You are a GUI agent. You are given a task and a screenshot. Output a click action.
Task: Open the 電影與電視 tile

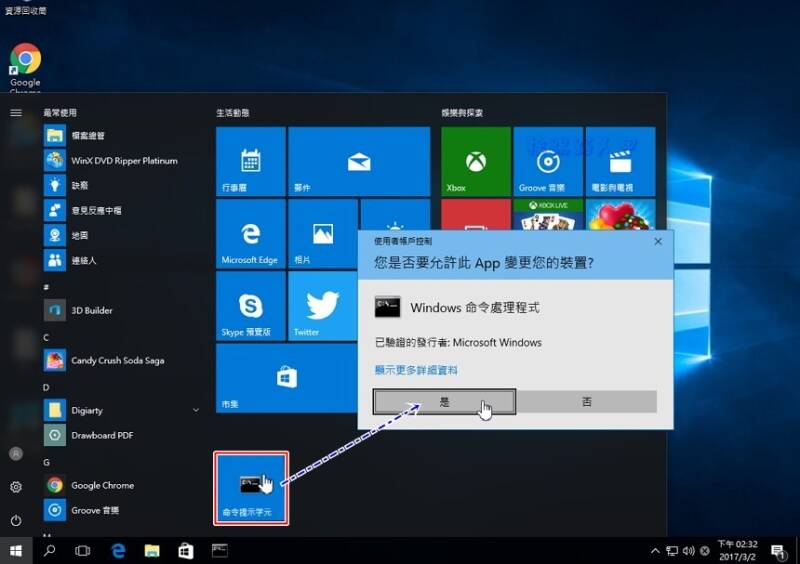620,161
